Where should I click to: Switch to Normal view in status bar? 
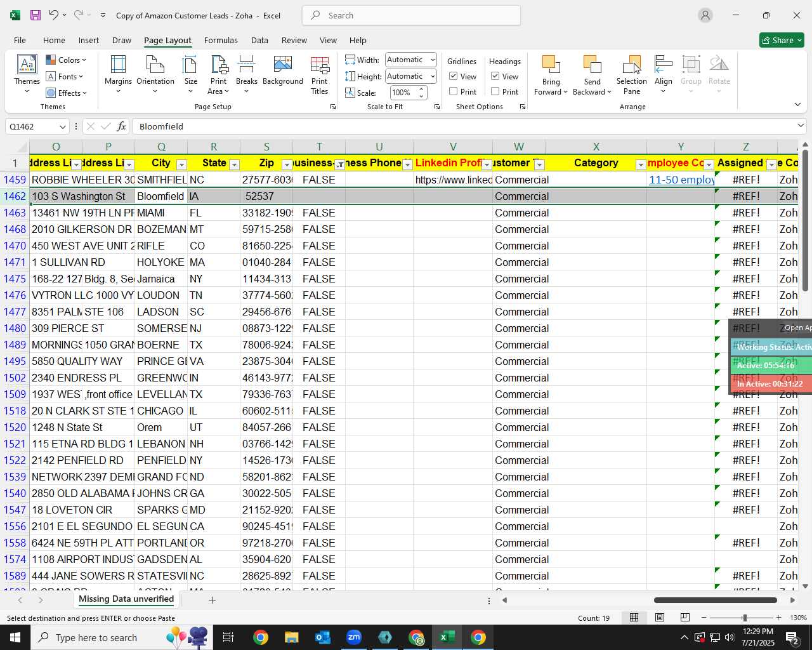coord(634,618)
